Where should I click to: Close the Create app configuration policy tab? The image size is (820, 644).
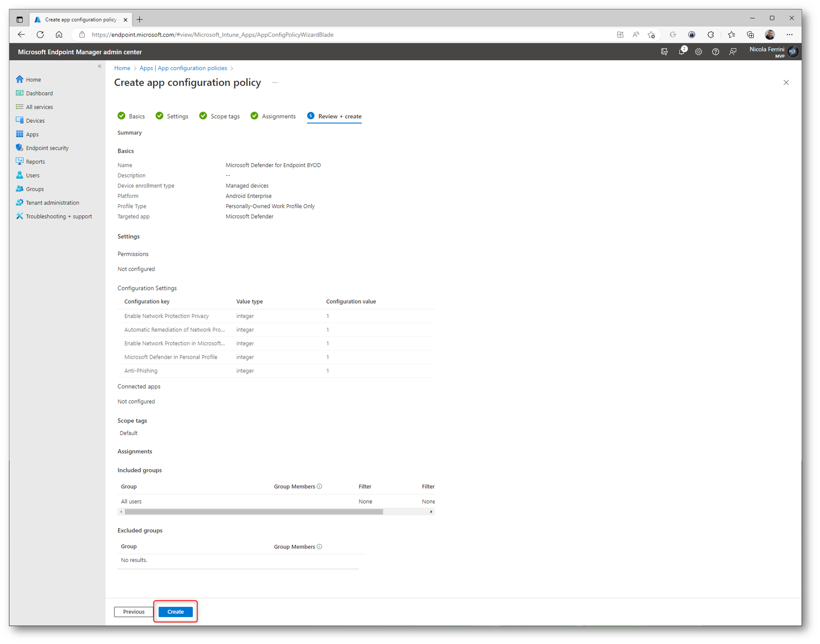125,20
